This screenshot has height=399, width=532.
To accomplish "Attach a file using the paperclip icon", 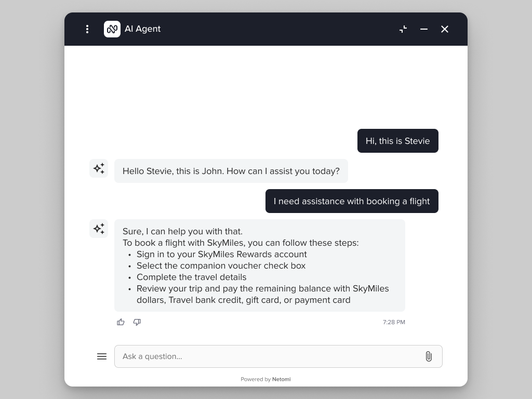I will (429, 356).
